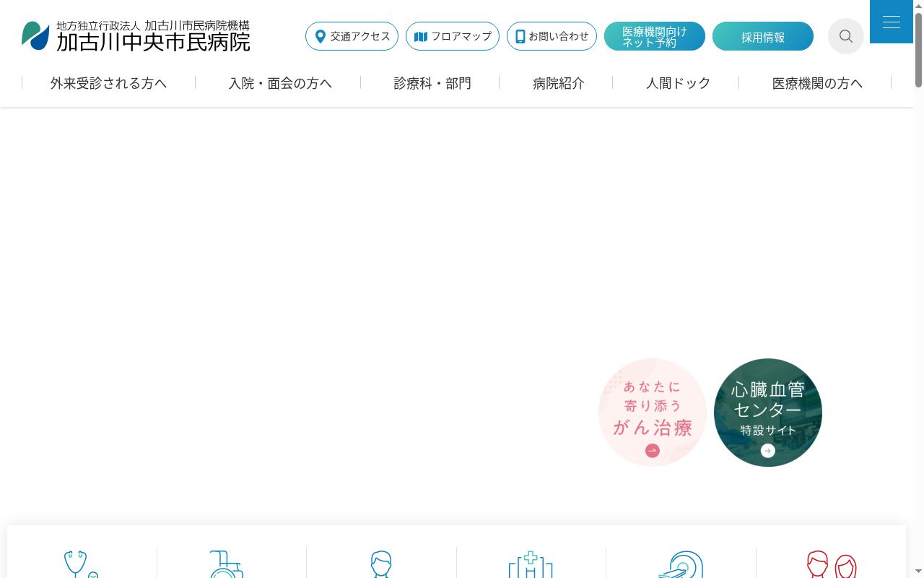Screen dimensions: 924x578
Task: Open the search magnifier icon
Action: pyautogui.click(x=846, y=36)
